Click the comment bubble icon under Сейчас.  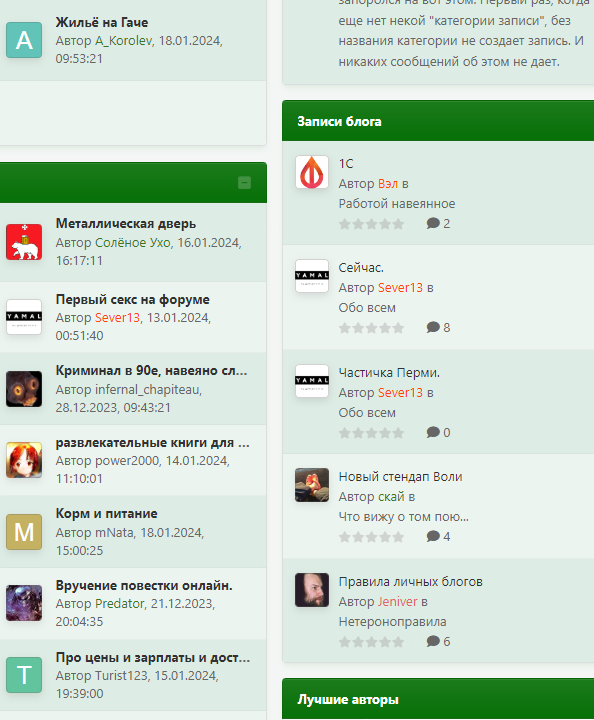point(433,327)
